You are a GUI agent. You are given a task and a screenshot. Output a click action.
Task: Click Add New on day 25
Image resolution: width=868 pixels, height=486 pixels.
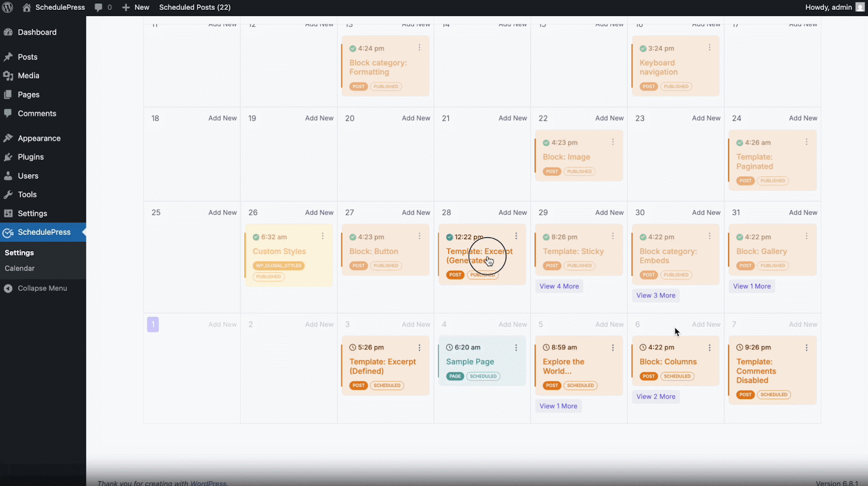click(222, 213)
